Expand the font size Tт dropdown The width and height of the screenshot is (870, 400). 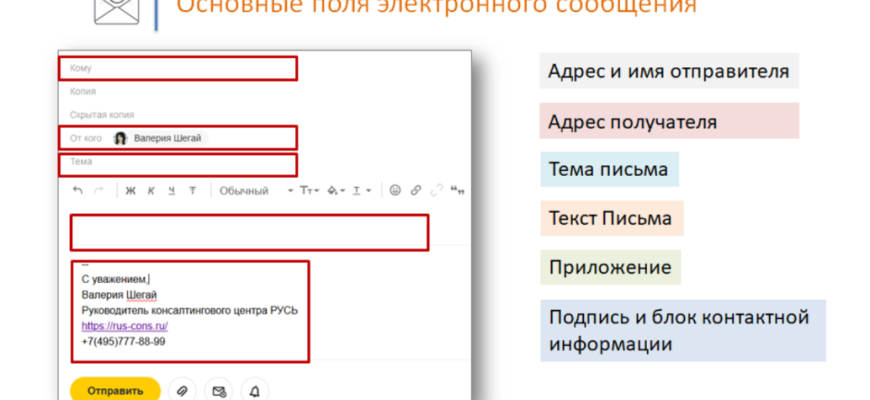(309, 190)
